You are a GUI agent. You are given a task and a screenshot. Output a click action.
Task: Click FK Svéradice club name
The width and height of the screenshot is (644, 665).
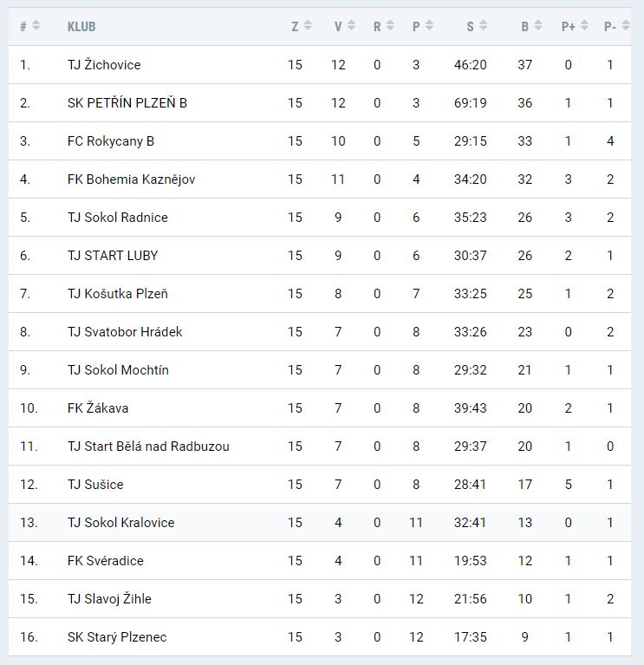pyautogui.click(x=106, y=561)
